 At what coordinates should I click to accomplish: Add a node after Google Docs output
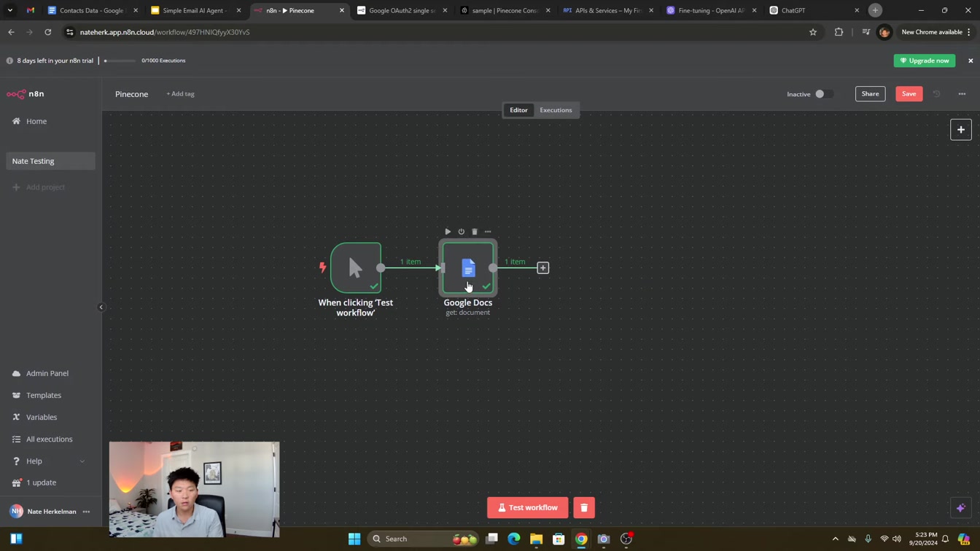click(543, 268)
